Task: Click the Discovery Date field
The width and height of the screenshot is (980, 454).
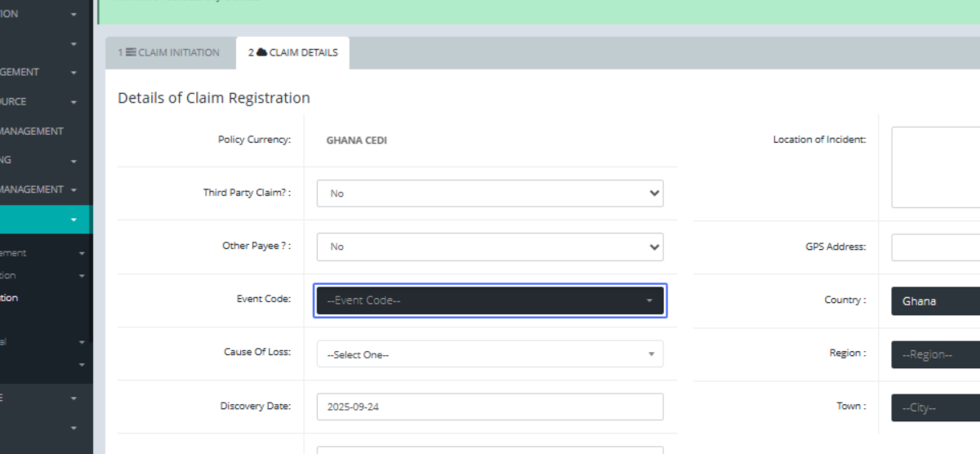Action: click(489, 407)
